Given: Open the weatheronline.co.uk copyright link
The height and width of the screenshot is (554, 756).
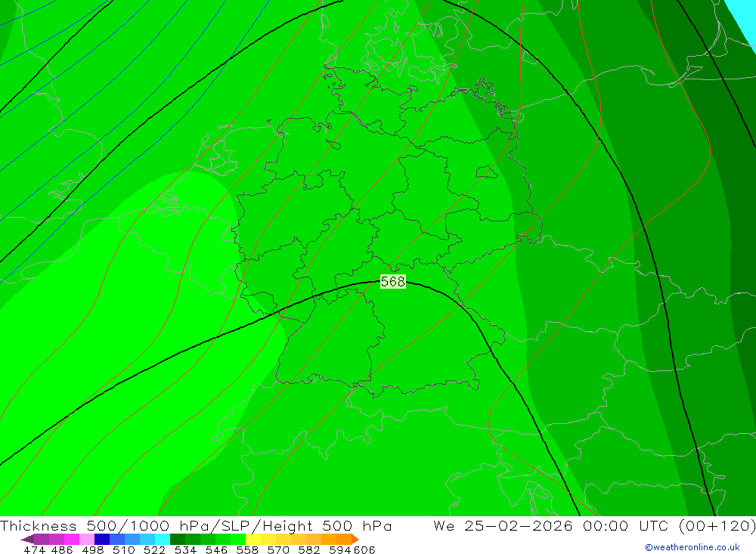Looking at the screenshot, I should (x=692, y=547).
